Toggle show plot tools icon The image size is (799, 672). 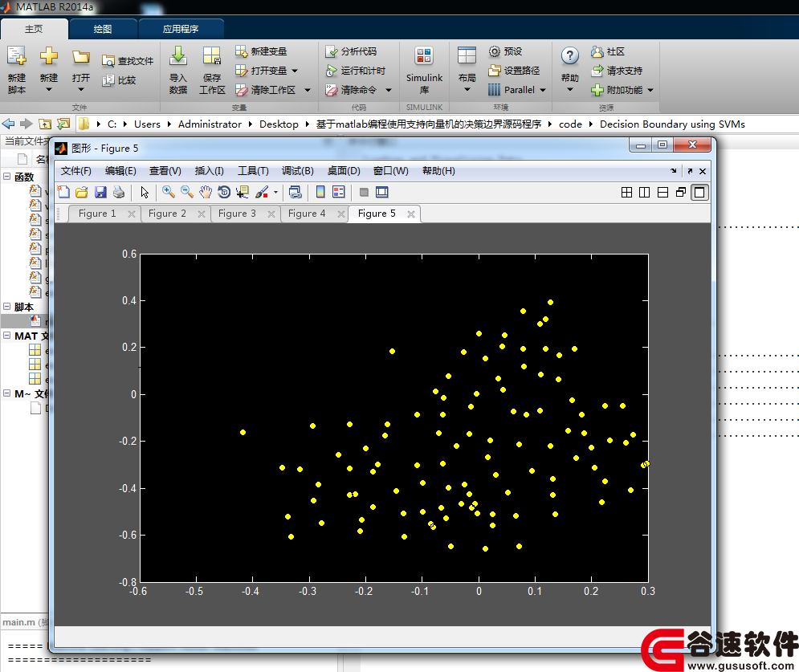(381, 192)
